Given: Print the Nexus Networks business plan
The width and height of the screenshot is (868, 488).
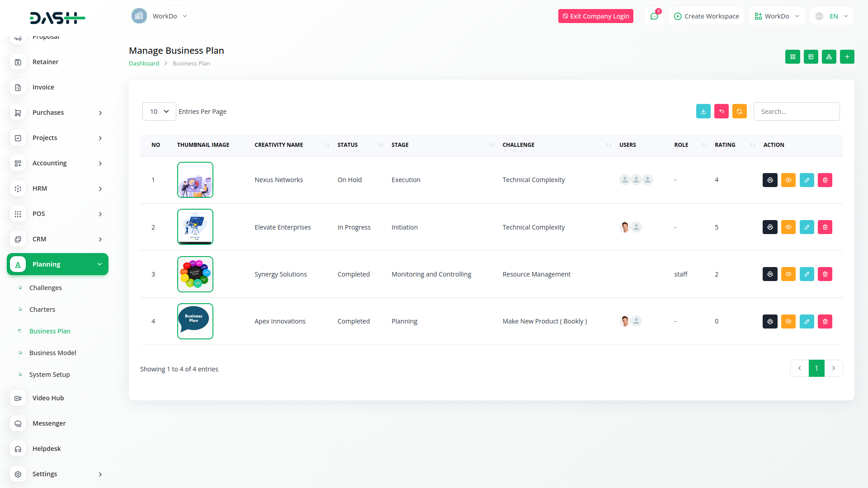Looking at the screenshot, I should coord(770,180).
